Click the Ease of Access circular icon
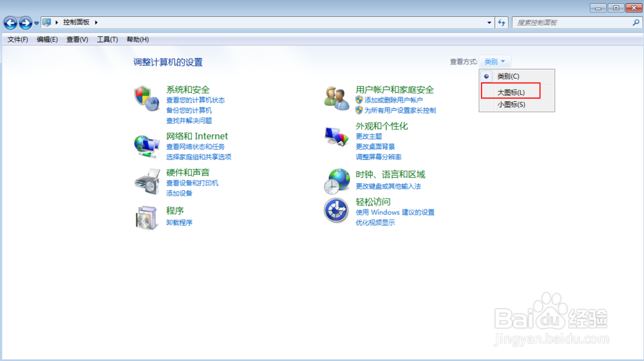The width and height of the screenshot is (644, 361). pos(336,210)
